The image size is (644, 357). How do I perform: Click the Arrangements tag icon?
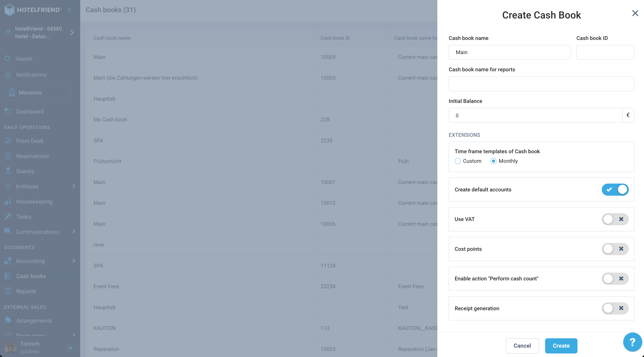click(x=8, y=320)
